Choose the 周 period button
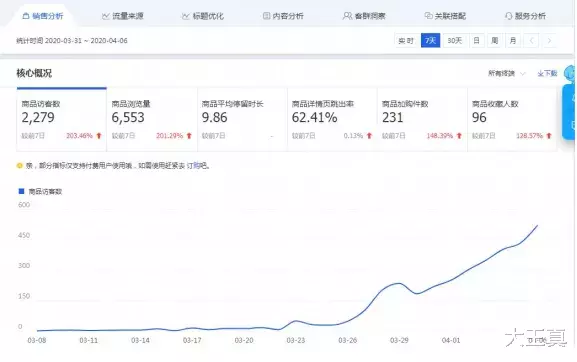 [x=495, y=40]
